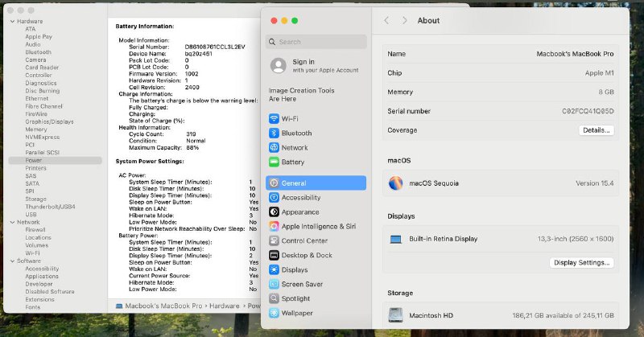Select the Network globe icon
Screen dimensions: 644x337
point(274,147)
